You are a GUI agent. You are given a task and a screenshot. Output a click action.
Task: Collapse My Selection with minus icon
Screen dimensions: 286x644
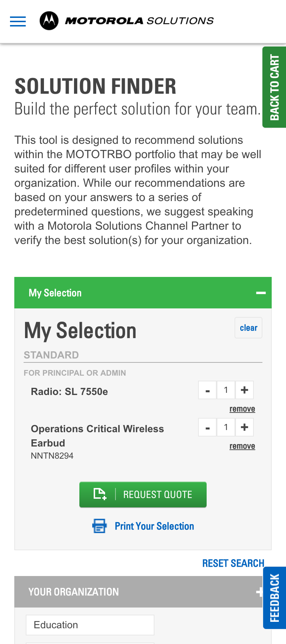pos(261,293)
